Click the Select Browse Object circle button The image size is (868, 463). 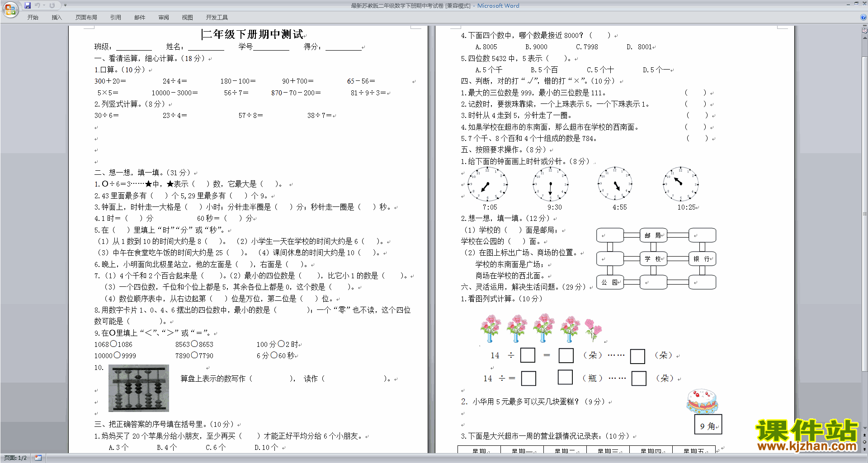(x=865, y=442)
